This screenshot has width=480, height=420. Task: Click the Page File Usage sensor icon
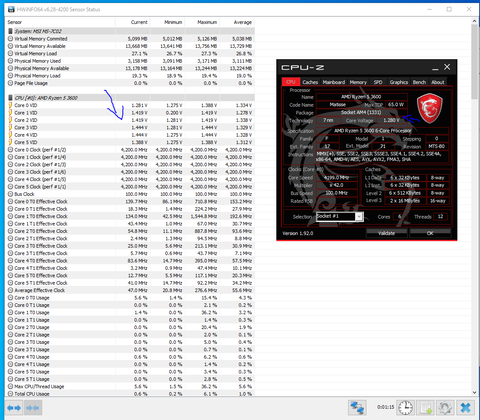point(10,83)
